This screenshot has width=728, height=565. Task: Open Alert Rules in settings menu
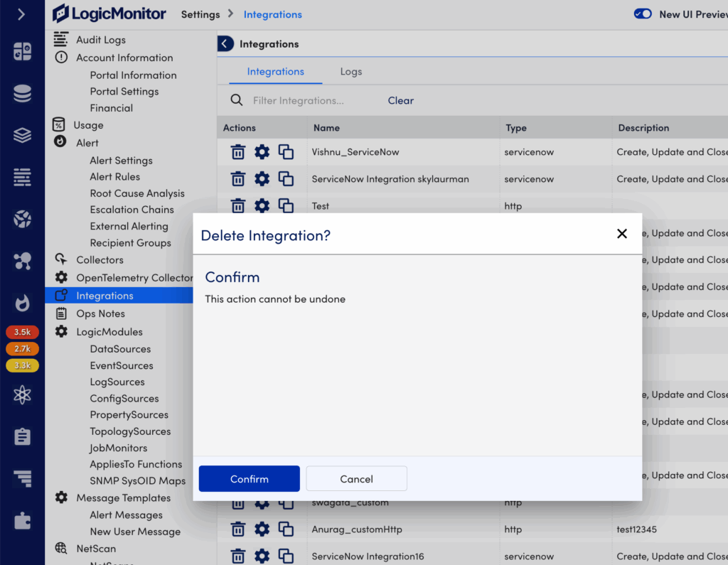pos(115,177)
